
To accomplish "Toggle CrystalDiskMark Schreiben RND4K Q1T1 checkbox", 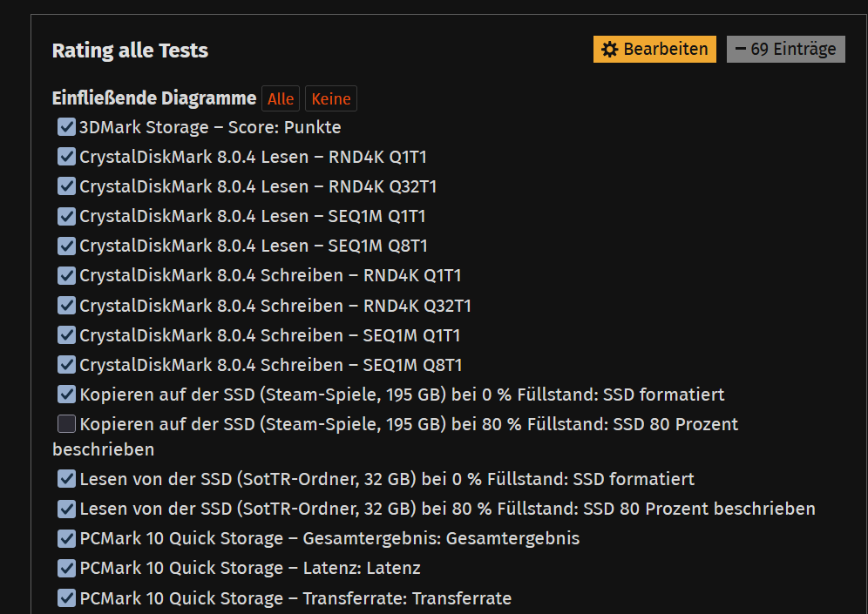I will (x=67, y=275).
